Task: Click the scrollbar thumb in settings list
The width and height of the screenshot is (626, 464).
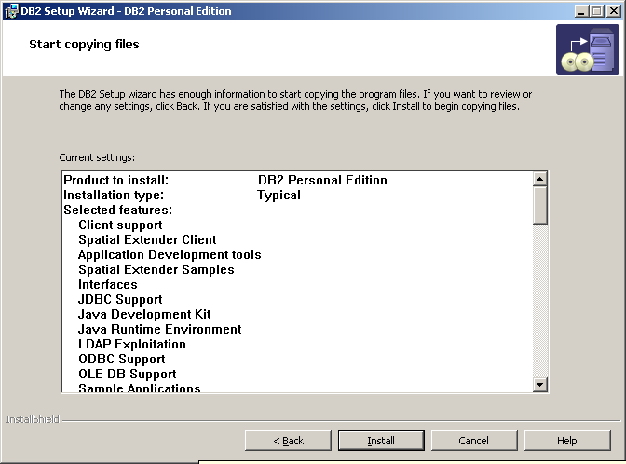Action: click(x=540, y=205)
